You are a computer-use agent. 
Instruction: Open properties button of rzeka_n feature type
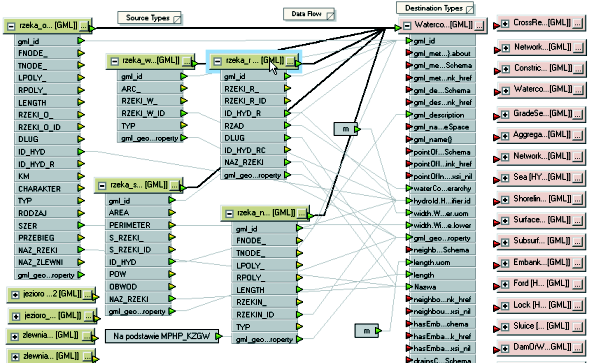click(302, 214)
